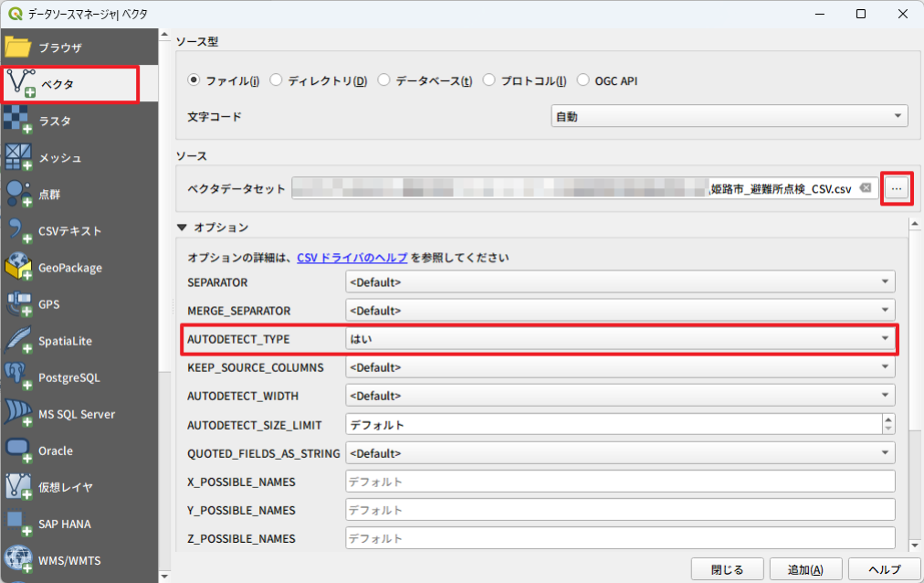The image size is (924, 583).
Task: Select the OGC API radio button
Action: [x=583, y=80]
